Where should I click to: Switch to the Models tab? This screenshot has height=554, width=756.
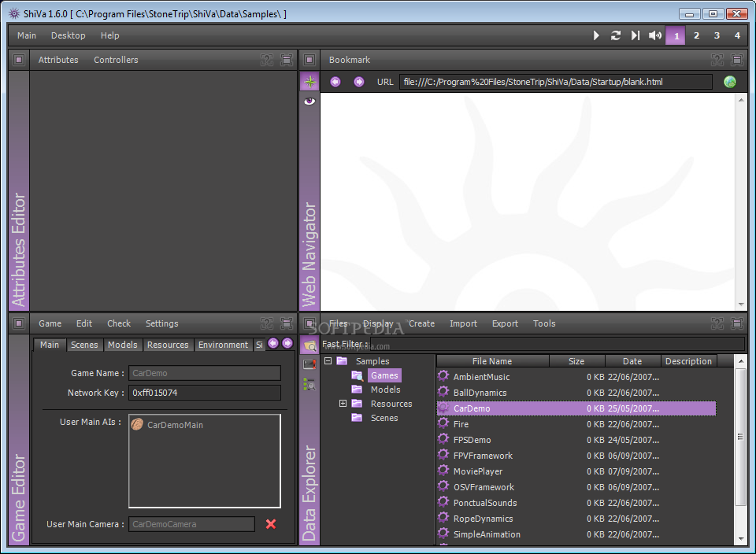click(x=123, y=345)
